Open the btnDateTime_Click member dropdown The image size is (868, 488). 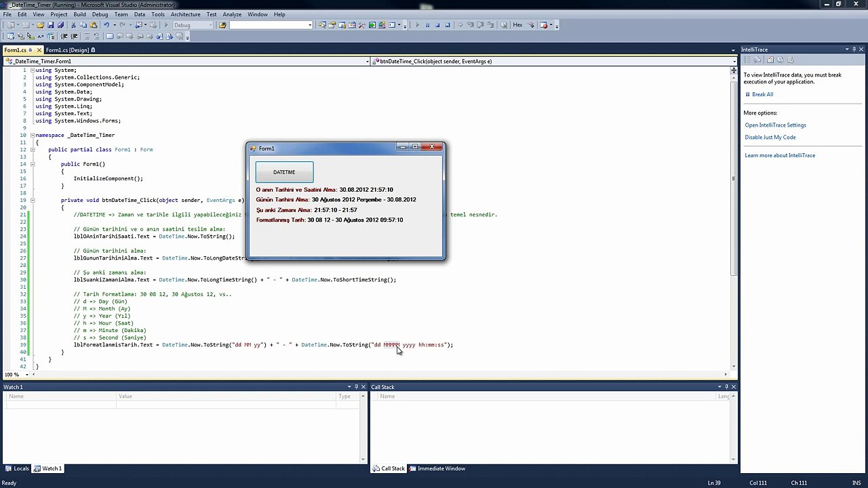click(x=734, y=61)
